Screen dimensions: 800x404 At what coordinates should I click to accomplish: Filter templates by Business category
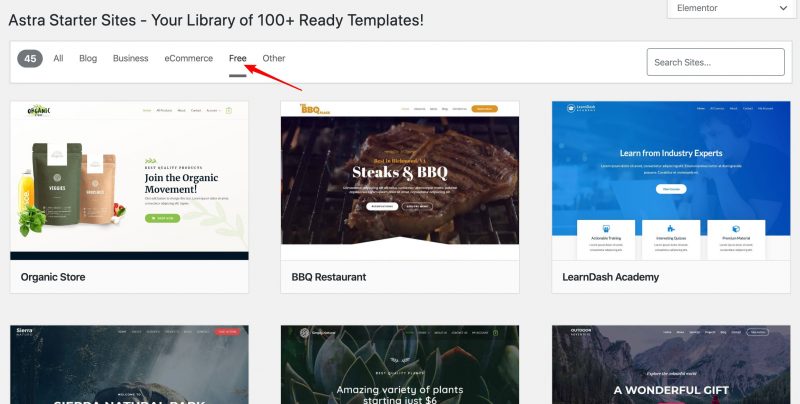(130, 59)
